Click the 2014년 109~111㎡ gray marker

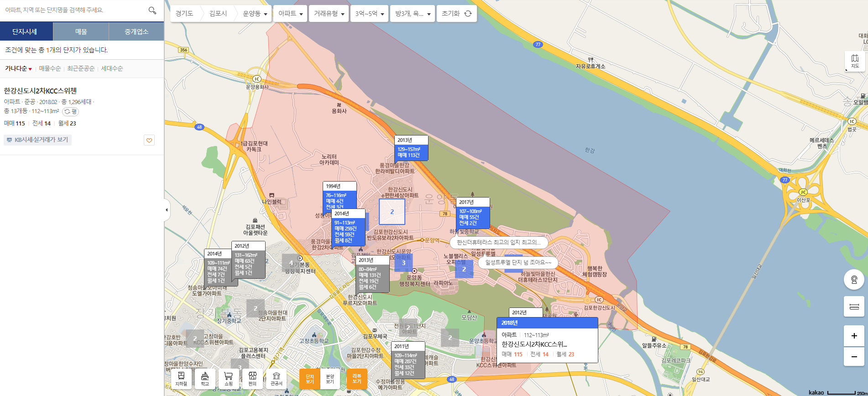click(221, 268)
